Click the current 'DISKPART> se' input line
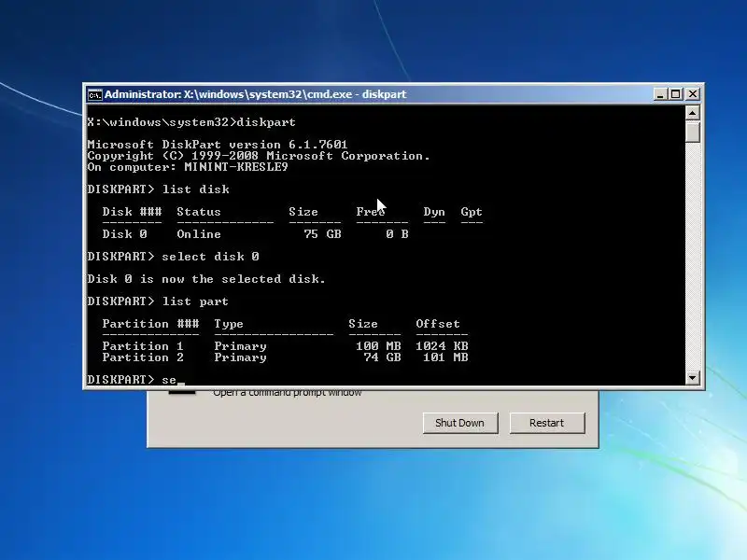 (x=132, y=380)
